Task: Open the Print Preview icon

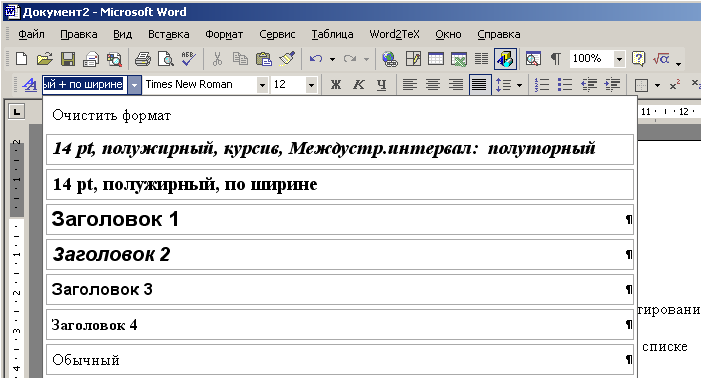Action: pyautogui.click(x=166, y=59)
